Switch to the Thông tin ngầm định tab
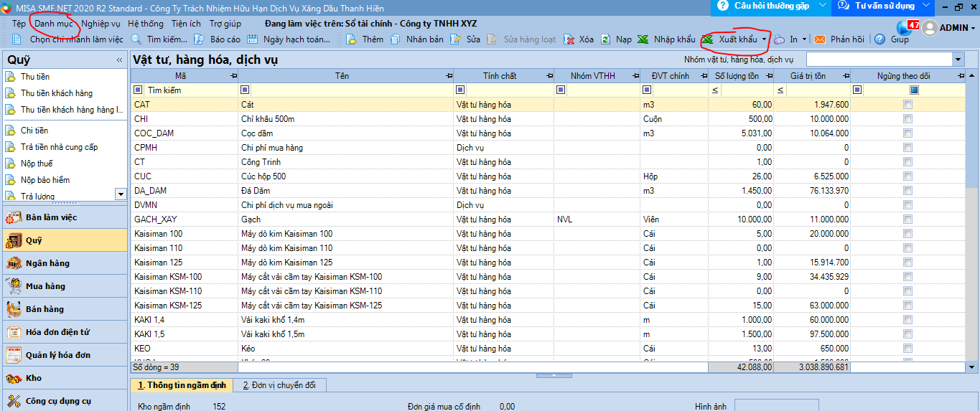 click(182, 385)
